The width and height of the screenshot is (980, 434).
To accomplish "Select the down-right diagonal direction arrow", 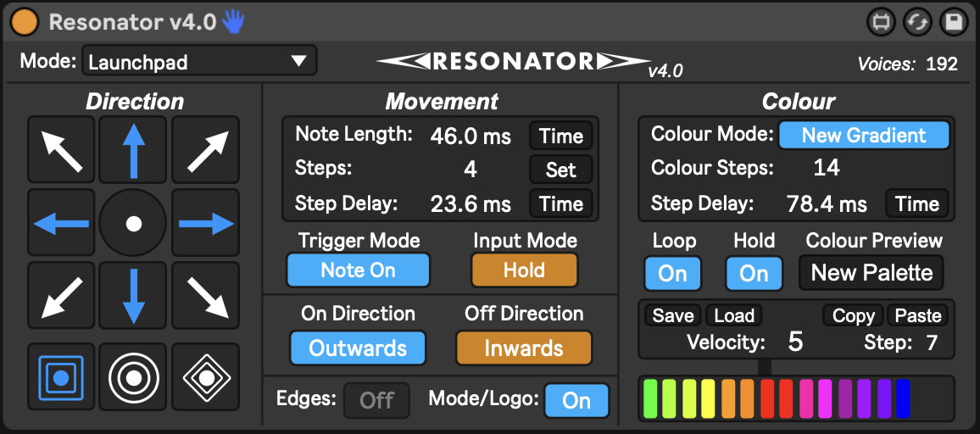I will point(206,296).
